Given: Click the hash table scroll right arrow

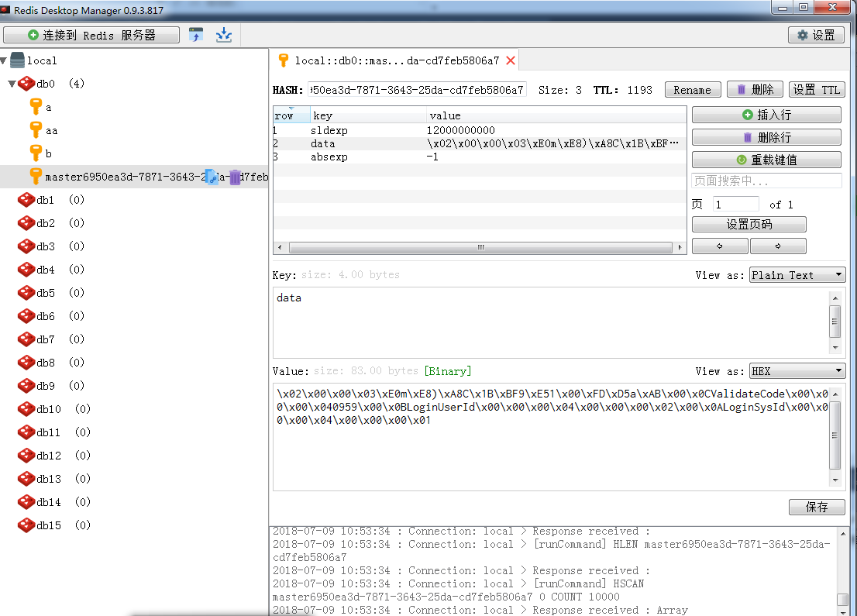Looking at the screenshot, I should coord(680,248).
